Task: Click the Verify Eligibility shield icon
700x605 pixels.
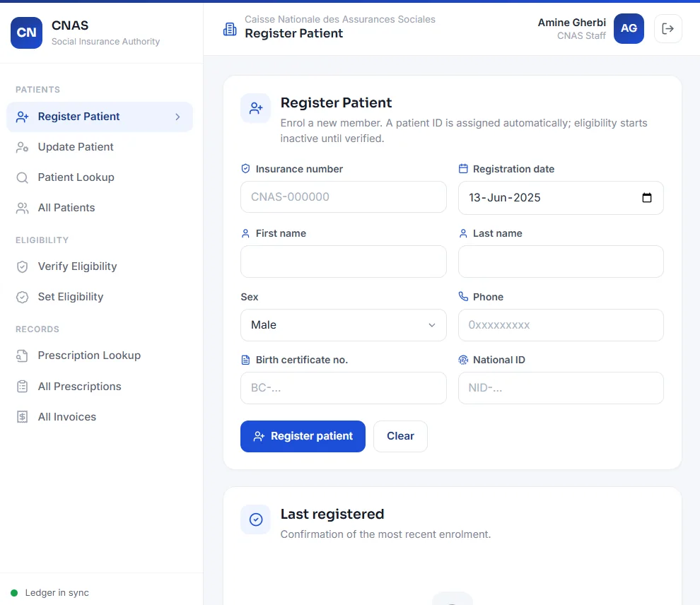Action: 23,266
